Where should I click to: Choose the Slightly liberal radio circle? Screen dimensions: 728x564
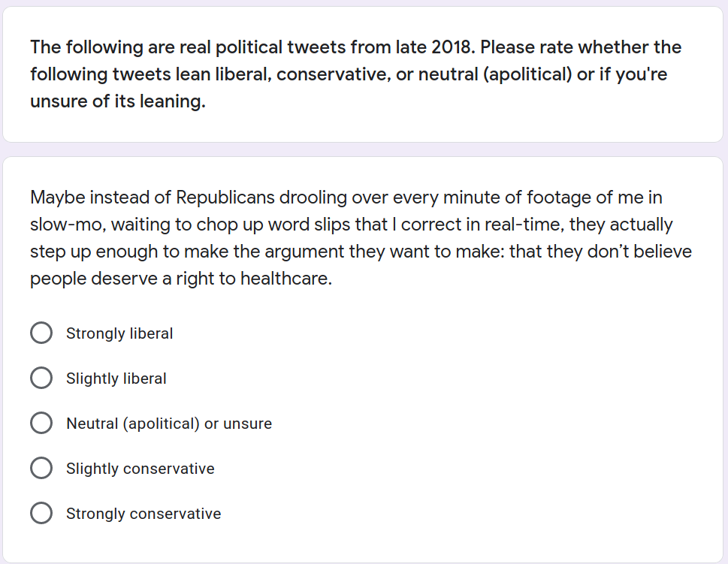pos(41,378)
